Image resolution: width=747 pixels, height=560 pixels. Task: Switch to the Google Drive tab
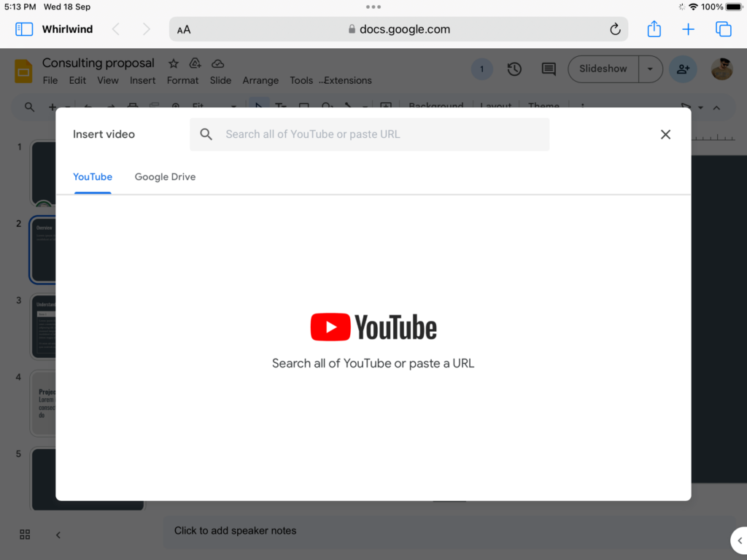click(165, 176)
